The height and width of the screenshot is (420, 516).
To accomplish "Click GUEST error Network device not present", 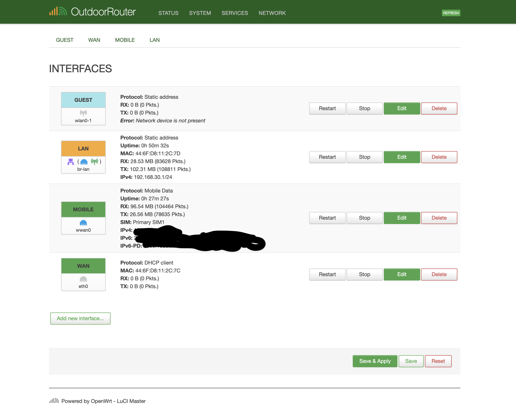I will 163,120.
